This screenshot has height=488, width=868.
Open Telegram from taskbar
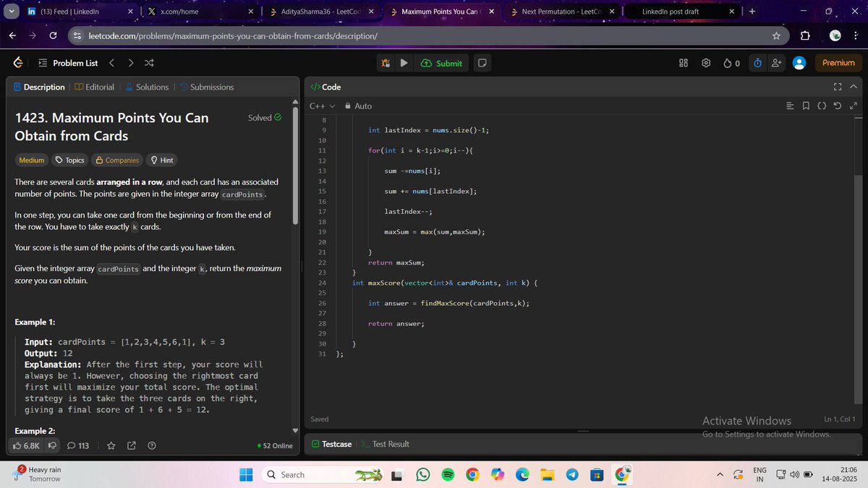(571, 475)
